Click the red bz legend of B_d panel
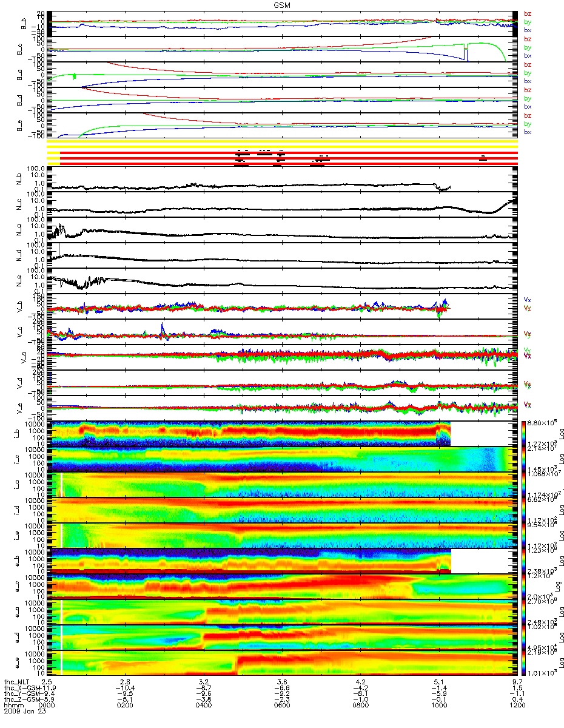 click(x=528, y=90)
